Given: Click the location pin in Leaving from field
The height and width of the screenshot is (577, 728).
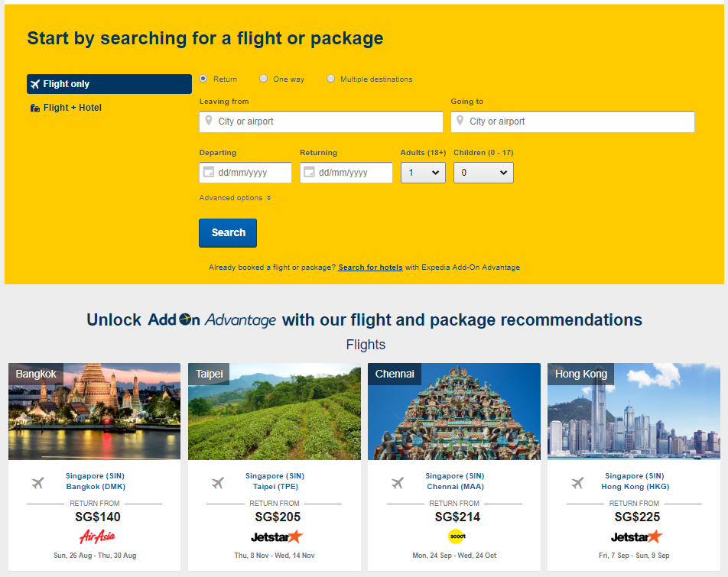Looking at the screenshot, I should coord(207,121).
